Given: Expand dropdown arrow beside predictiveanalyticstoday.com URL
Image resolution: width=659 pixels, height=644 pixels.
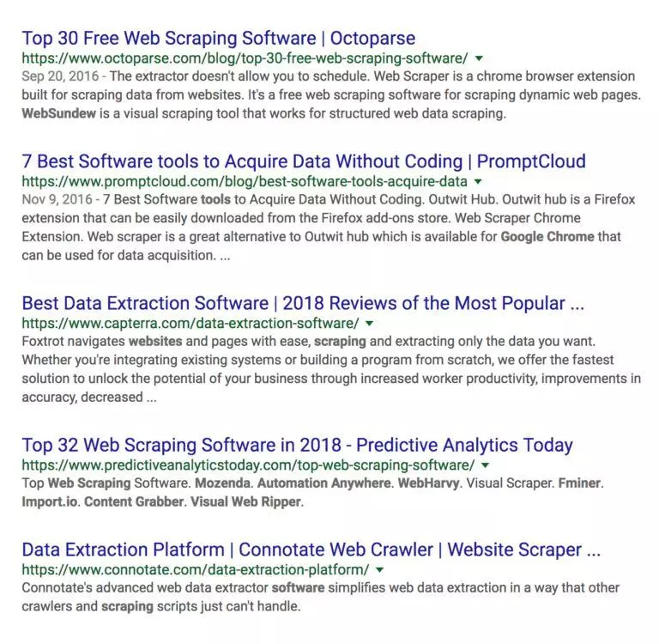Looking at the screenshot, I should (486, 465).
